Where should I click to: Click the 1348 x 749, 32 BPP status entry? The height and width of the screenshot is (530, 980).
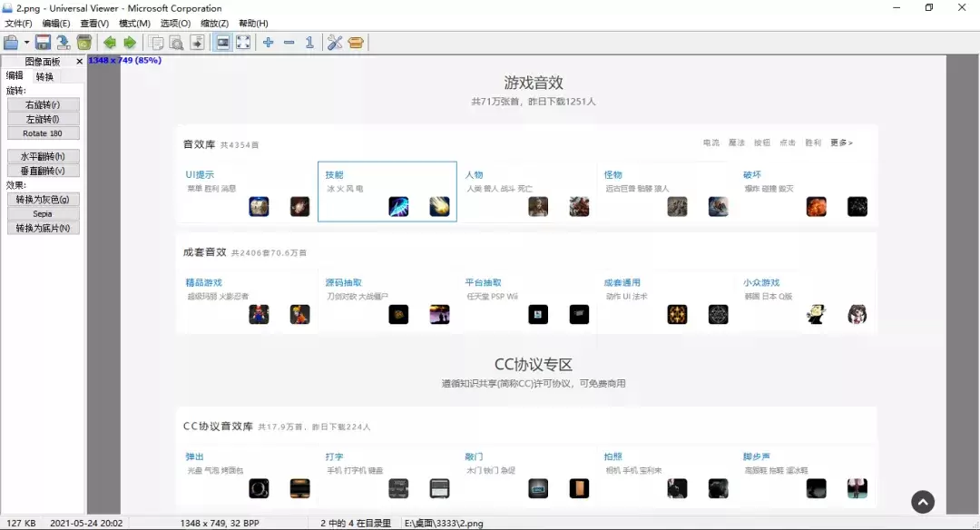pyautogui.click(x=220, y=523)
